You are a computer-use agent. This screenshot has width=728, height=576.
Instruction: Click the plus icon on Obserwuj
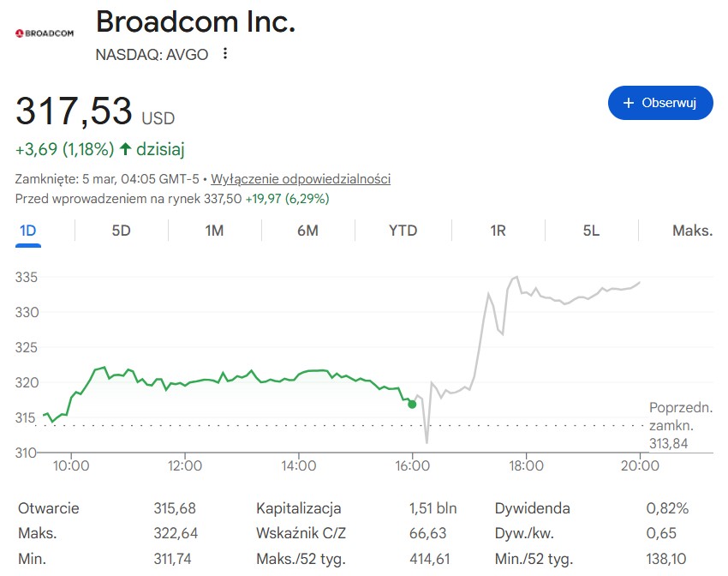[x=630, y=103]
